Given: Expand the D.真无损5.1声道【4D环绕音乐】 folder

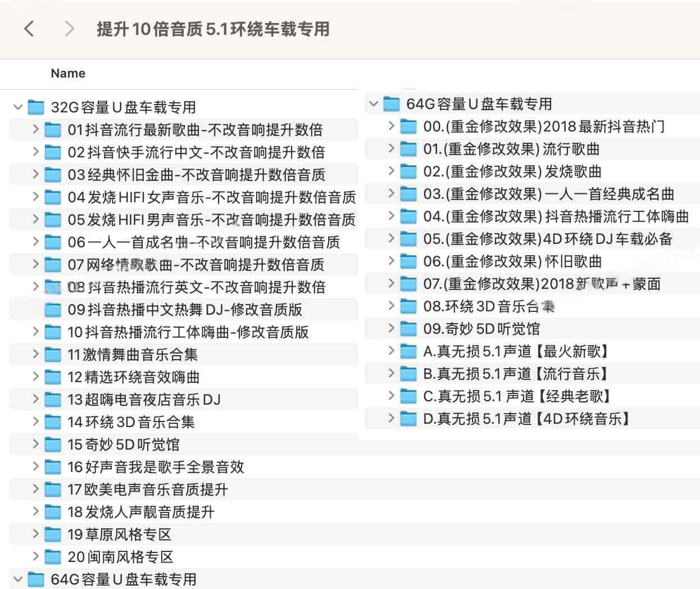Looking at the screenshot, I should (392, 418).
